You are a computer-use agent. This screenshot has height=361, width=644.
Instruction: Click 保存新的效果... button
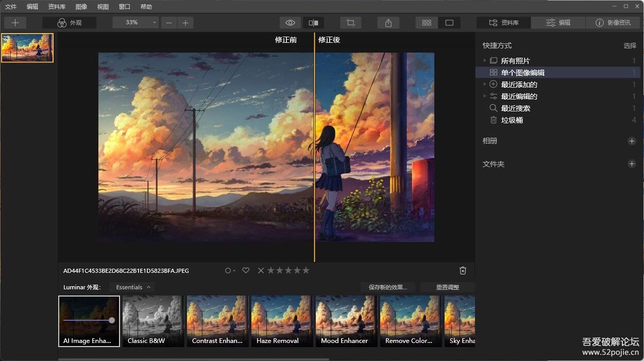(x=388, y=287)
